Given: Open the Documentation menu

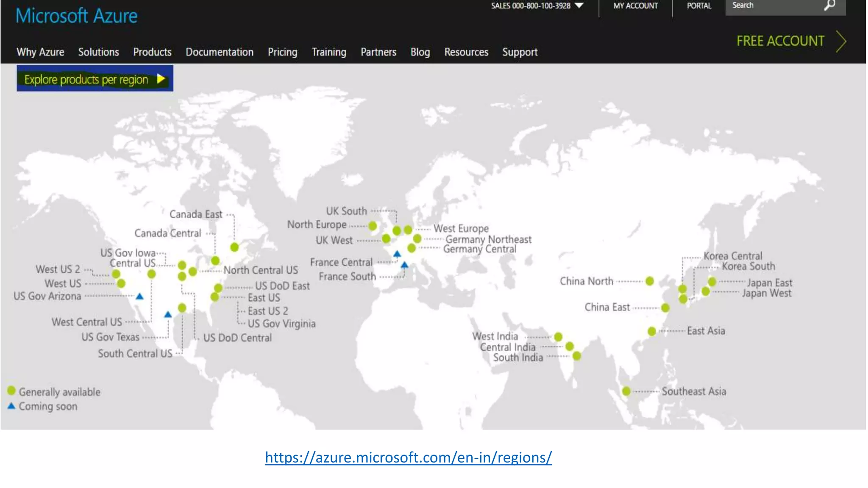Looking at the screenshot, I should tap(220, 52).
